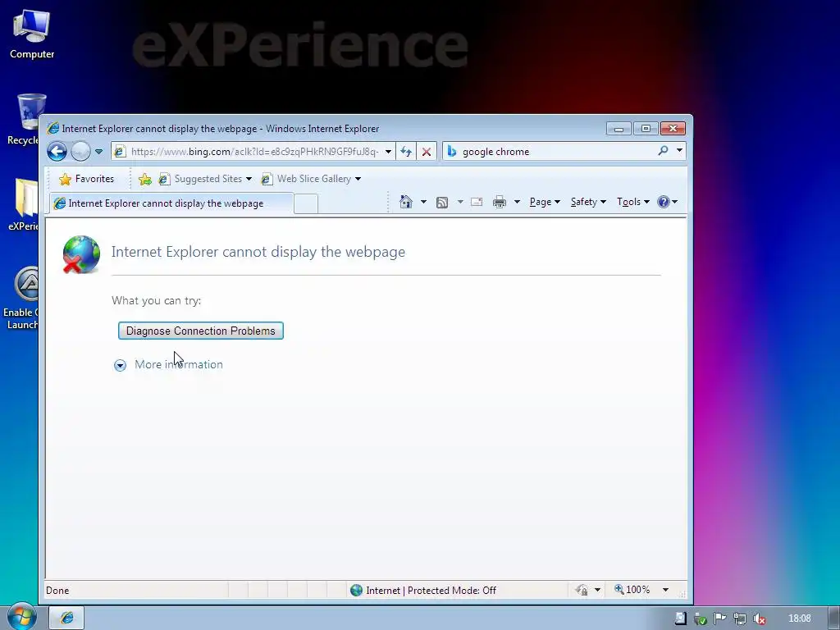Expand the Print options dropdown arrow
Viewport: 840px width, 630px height.
click(517, 202)
